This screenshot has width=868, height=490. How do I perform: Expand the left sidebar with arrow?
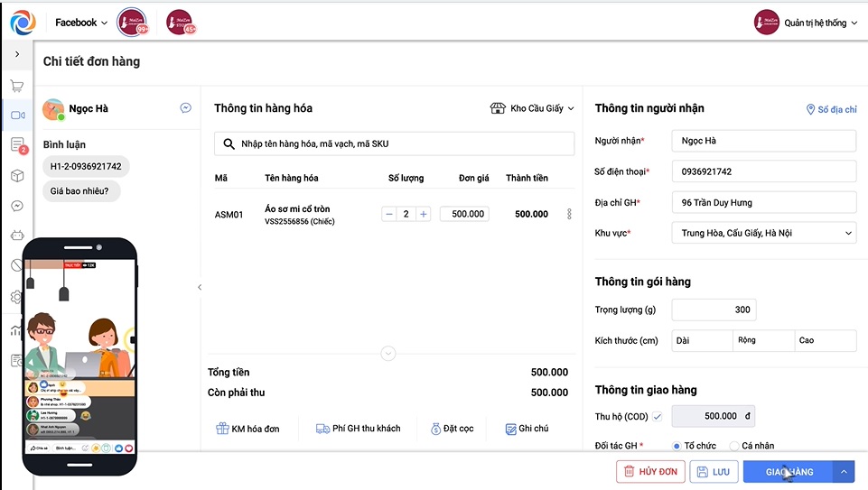[17, 54]
